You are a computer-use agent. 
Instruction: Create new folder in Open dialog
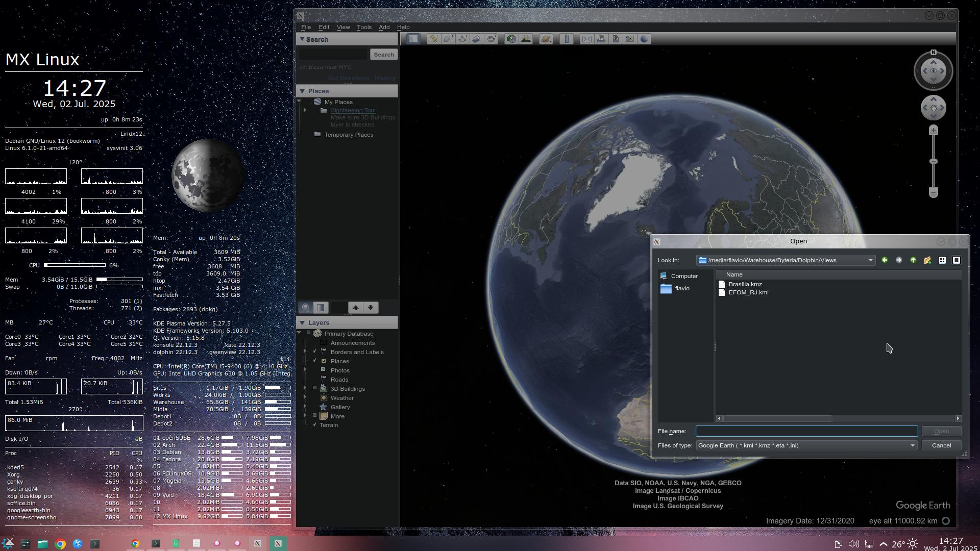tap(927, 260)
